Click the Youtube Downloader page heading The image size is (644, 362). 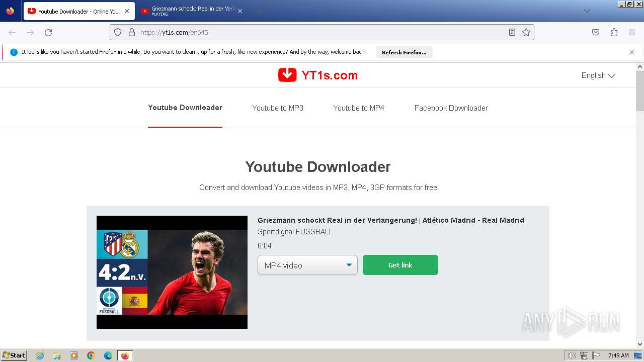[318, 167]
